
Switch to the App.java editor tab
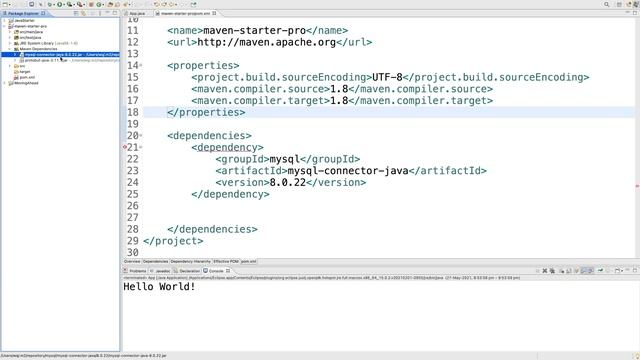[137, 13]
